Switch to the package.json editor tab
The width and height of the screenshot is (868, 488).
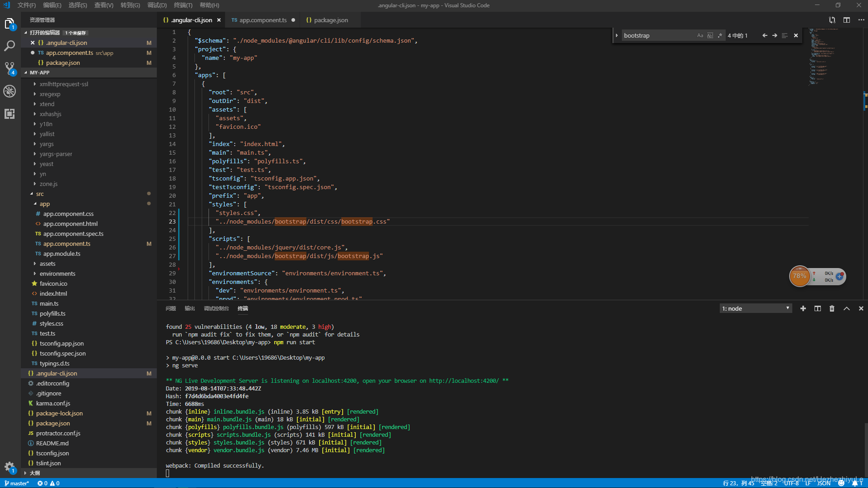330,20
